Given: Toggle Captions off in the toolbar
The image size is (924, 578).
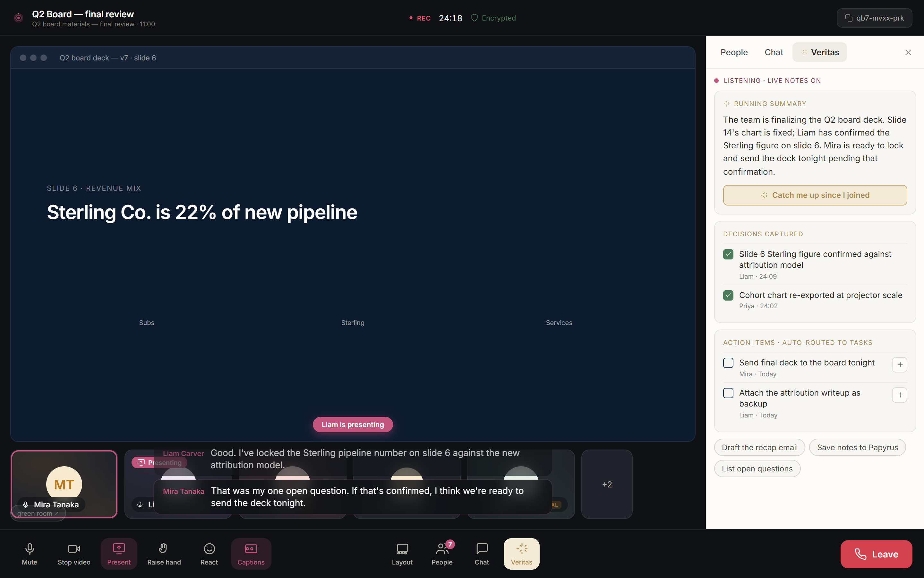Looking at the screenshot, I should pyautogui.click(x=251, y=554).
